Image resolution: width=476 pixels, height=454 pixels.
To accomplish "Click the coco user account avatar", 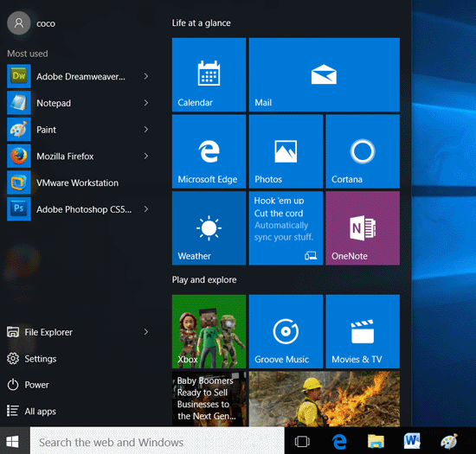I will (x=19, y=23).
